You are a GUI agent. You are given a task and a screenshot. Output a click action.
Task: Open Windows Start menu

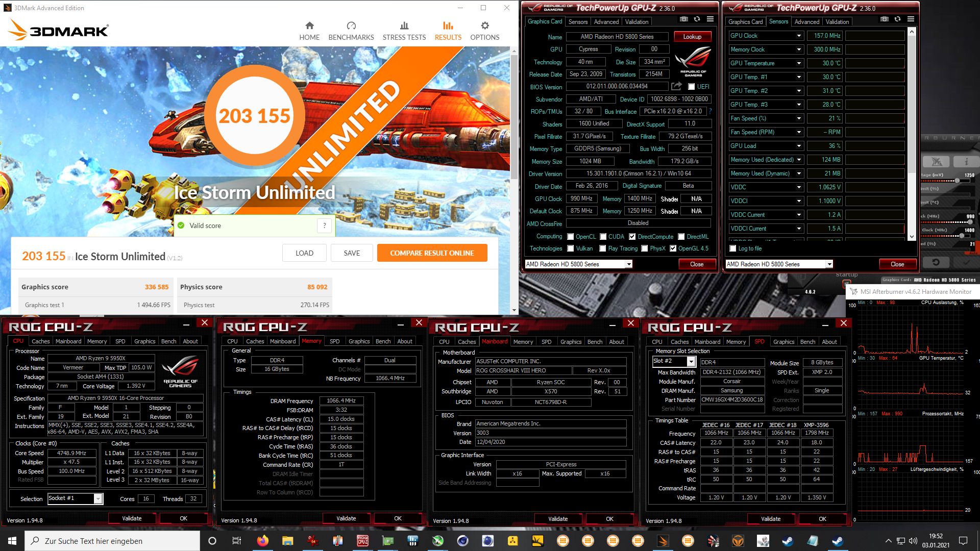pos(12,541)
